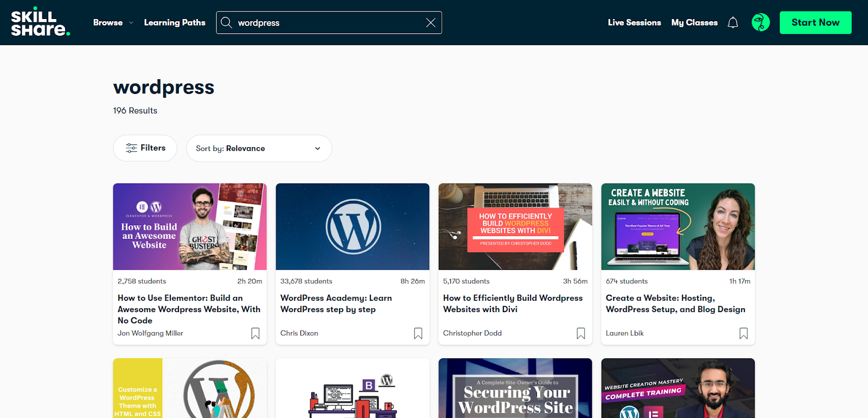Click the 3h 56m duration

point(576,281)
